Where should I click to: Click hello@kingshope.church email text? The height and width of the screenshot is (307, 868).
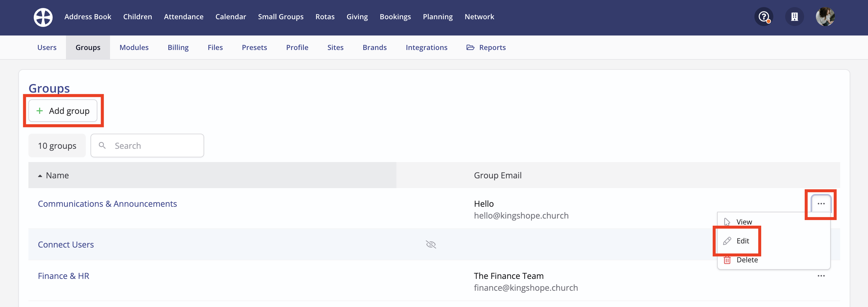pyautogui.click(x=521, y=216)
